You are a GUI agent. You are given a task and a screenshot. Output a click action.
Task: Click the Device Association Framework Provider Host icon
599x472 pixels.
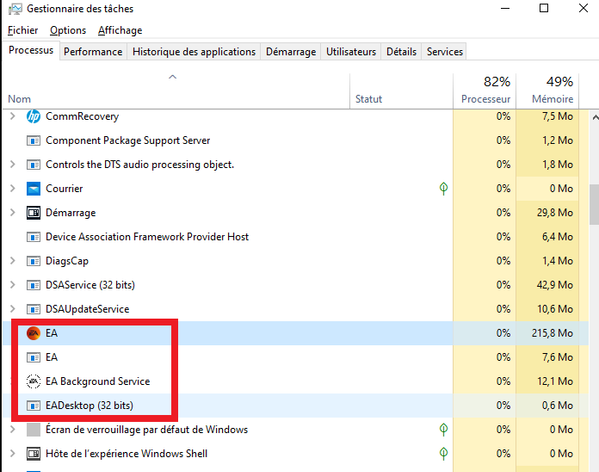(33, 237)
